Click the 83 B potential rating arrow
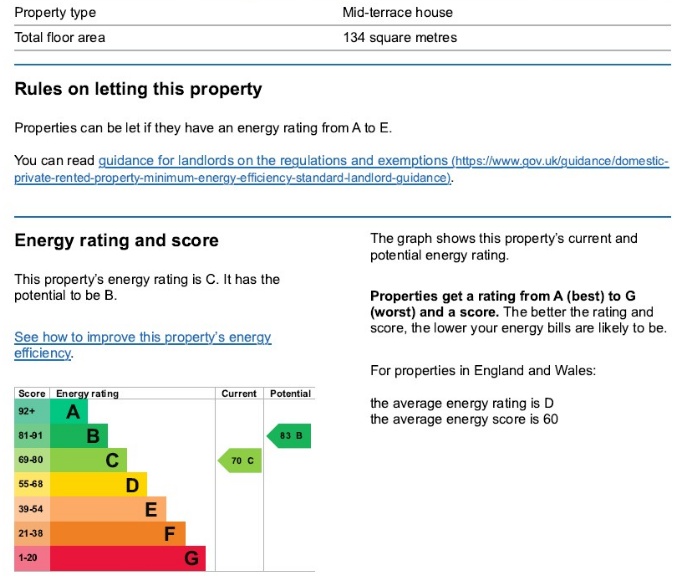This screenshot has height=576, width=682. click(x=289, y=435)
